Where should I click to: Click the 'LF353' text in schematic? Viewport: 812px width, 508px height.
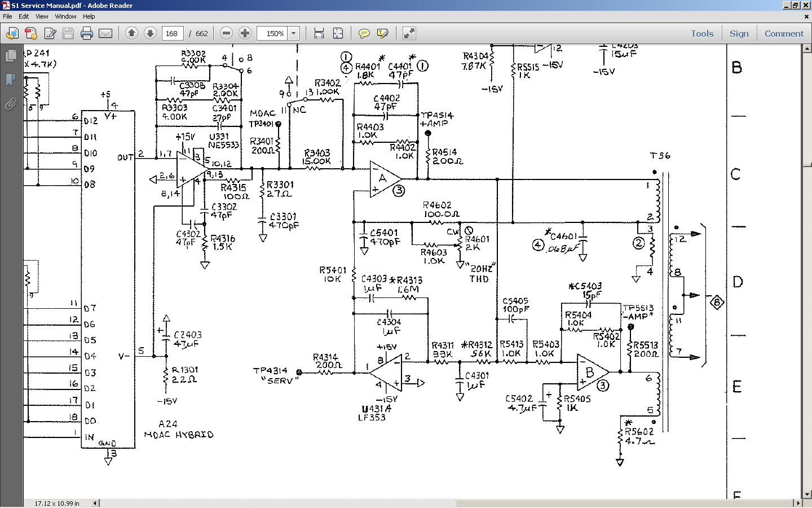click(x=372, y=418)
